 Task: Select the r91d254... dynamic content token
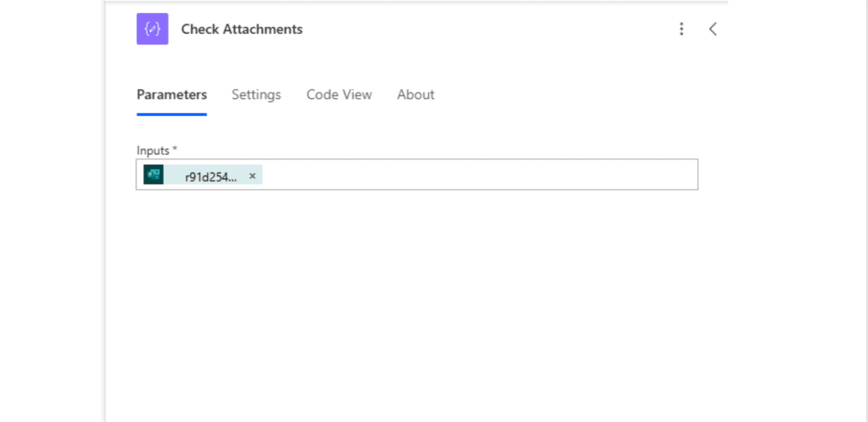[x=211, y=177]
